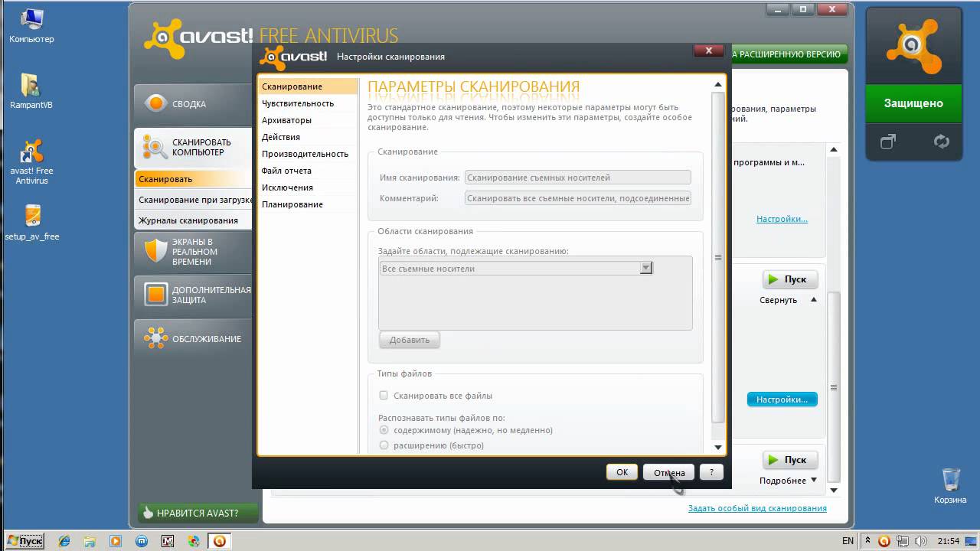Launch media player from taskbar
Image resolution: width=980 pixels, height=551 pixels.
tap(116, 541)
